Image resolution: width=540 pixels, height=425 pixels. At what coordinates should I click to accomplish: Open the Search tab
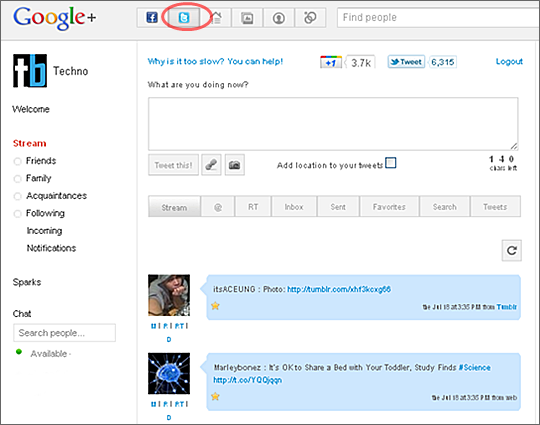tap(444, 207)
